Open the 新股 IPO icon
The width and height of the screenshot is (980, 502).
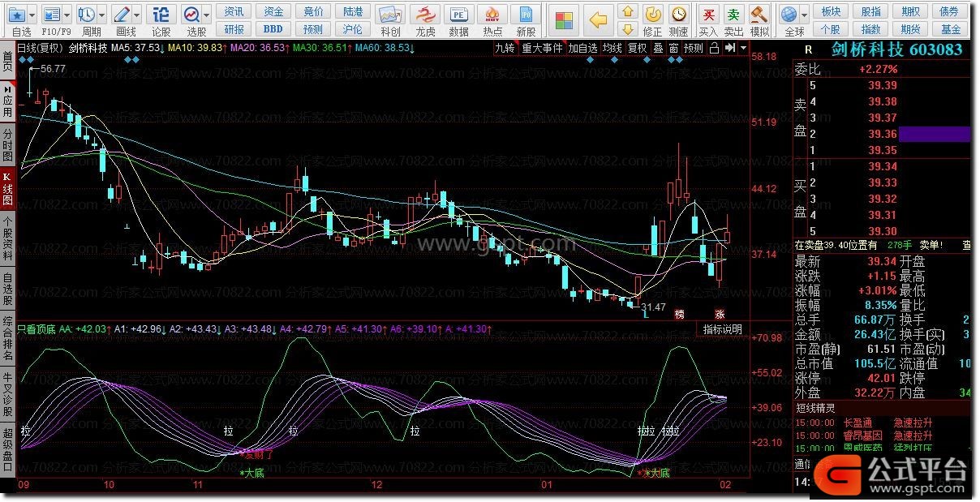pyautogui.click(x=527, y=16)
